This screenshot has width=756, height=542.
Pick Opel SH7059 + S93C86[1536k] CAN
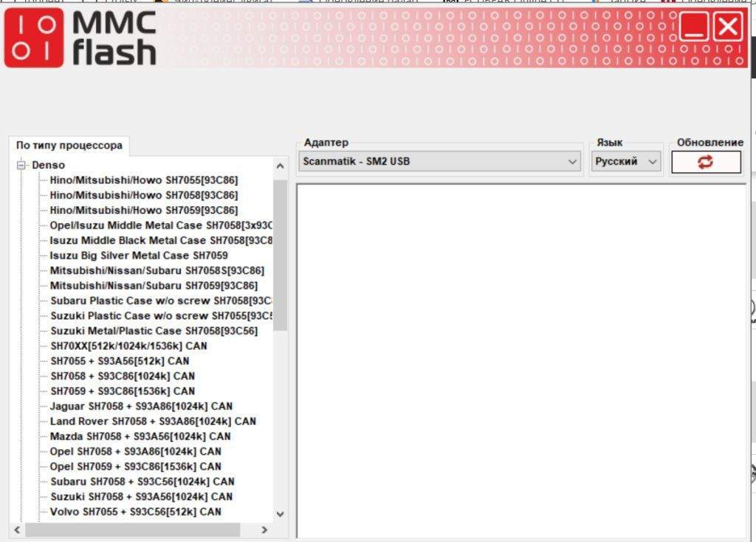point(136,467)
